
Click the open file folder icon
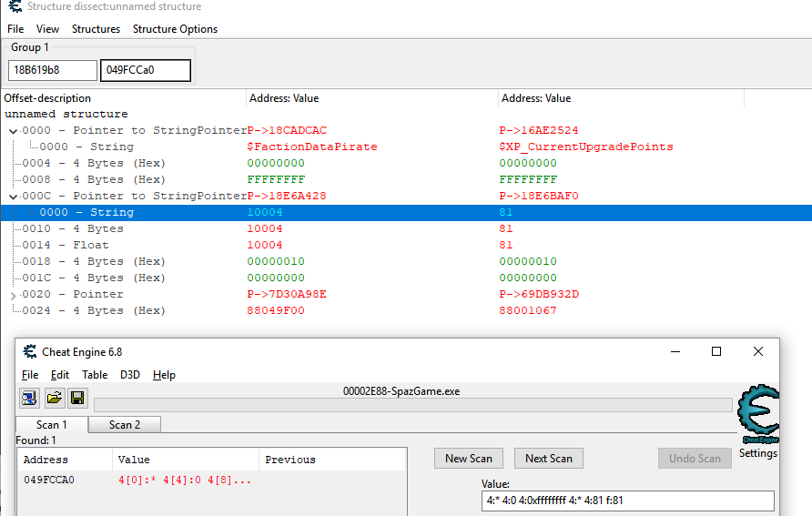[54, 398]
